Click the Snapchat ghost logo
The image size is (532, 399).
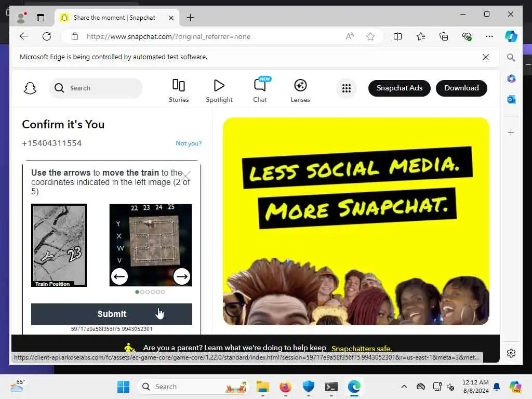30,88
